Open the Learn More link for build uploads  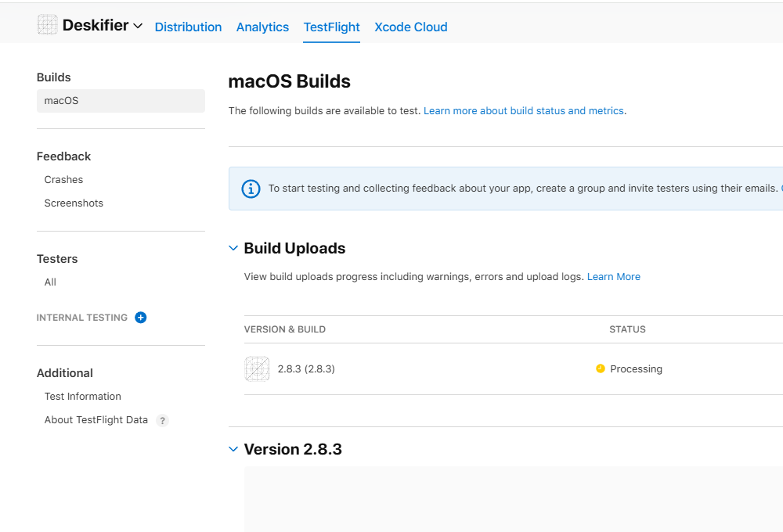(x=614, y=276)
